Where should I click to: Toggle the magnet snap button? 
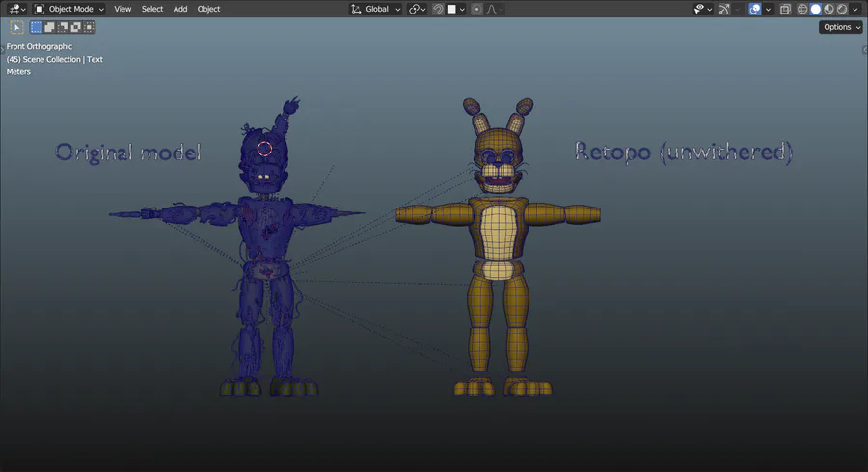point(438,9)
